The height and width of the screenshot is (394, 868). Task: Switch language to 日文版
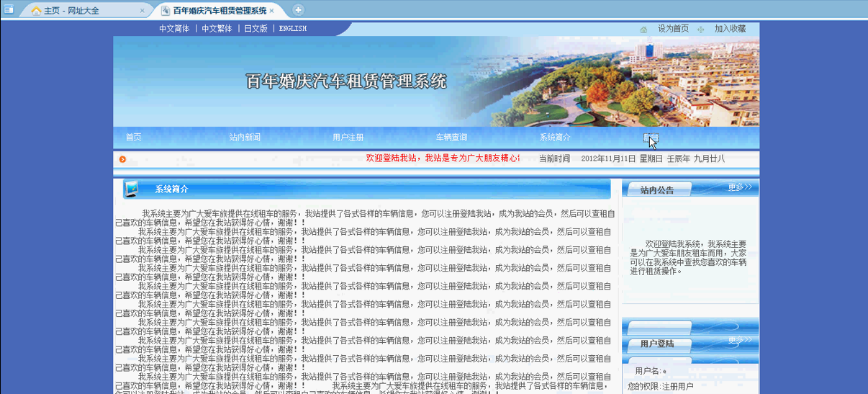256,29
